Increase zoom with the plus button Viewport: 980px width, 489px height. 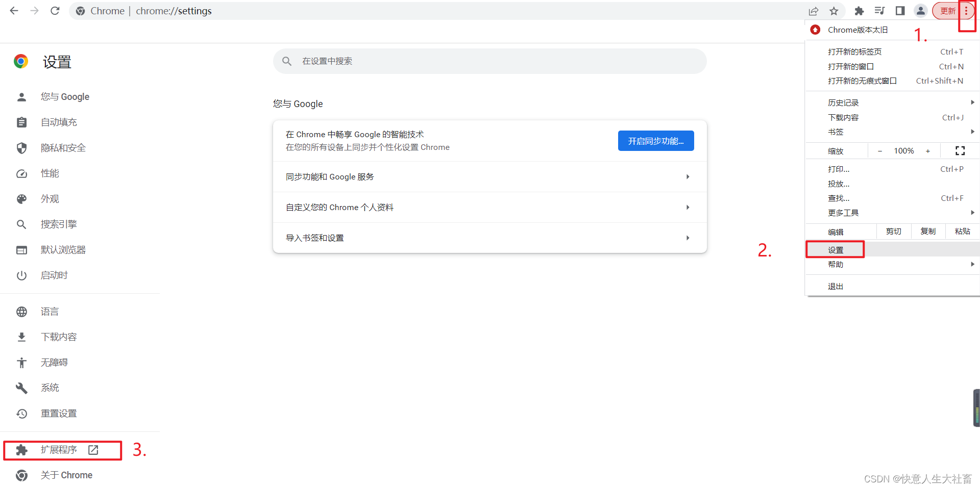pos(928,151)
